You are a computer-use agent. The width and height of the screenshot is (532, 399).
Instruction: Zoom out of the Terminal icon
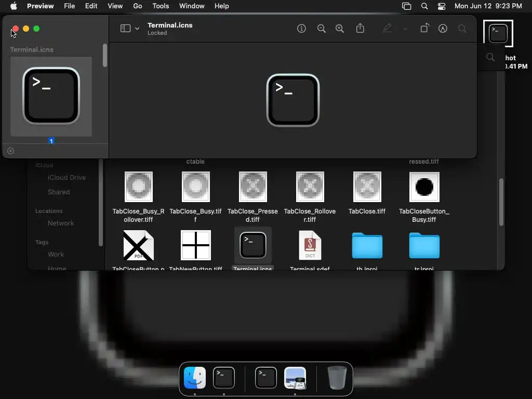[x=321, y=29]
